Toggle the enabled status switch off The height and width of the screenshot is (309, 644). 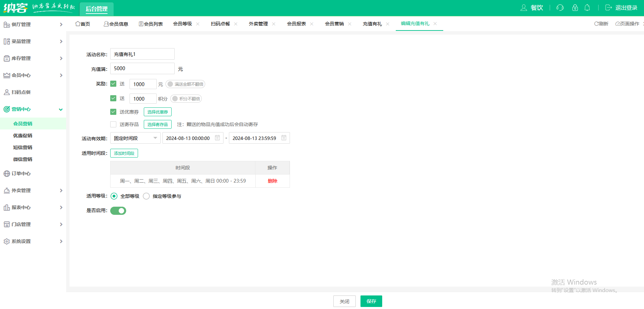point(118,211)
